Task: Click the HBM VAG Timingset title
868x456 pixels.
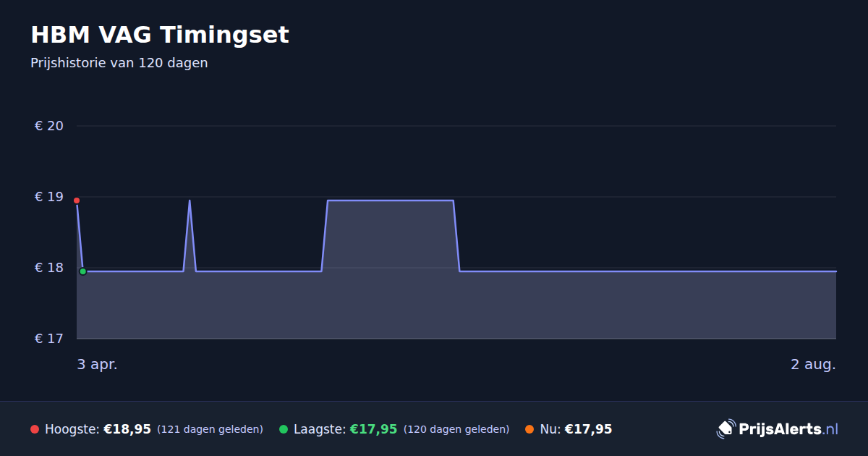Action: pos(160,35)
